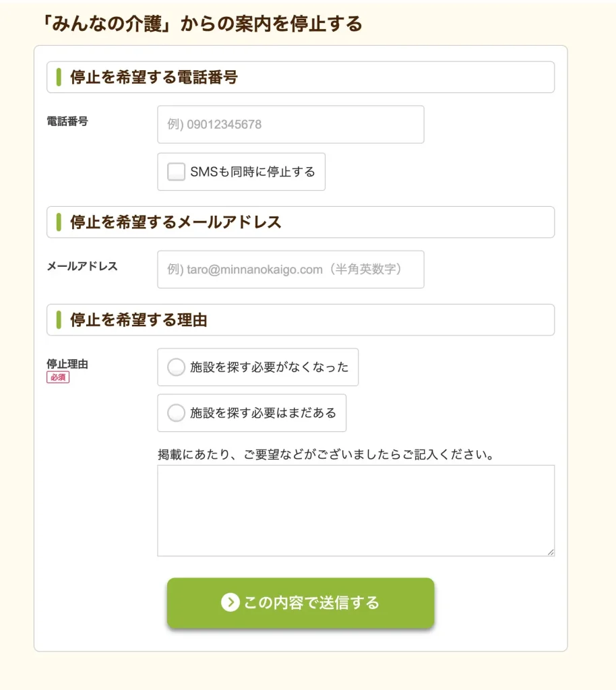The image size is (616, 690).
Task: Click inside the ご要望 comments text area
Action: pyautogui.click(x=356, y=510)
